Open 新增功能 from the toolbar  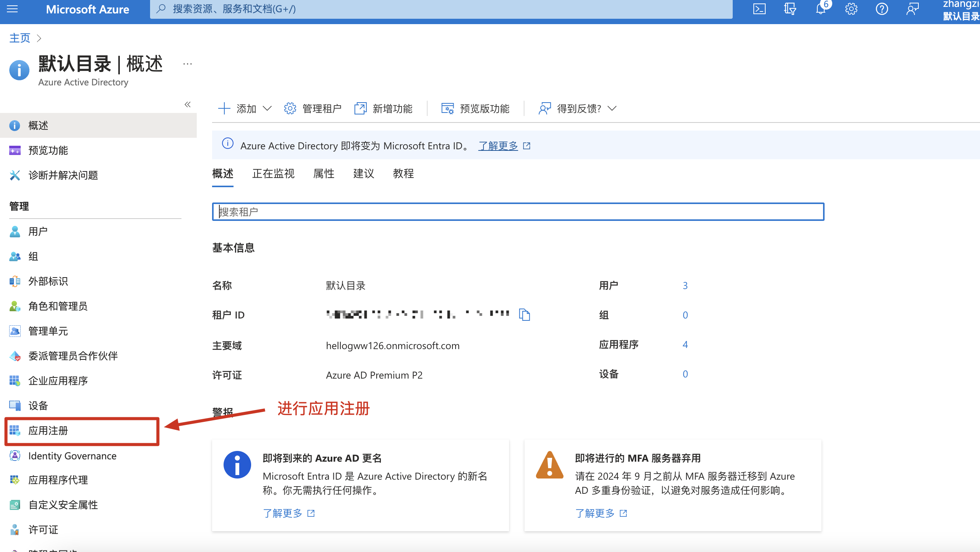pos(384,109)
